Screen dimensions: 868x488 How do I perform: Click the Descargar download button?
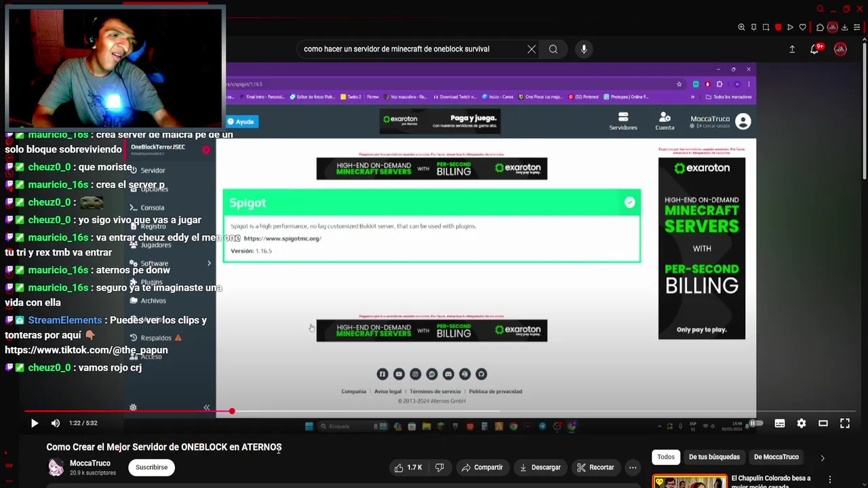pyautogui.click(x=540, y=467)
